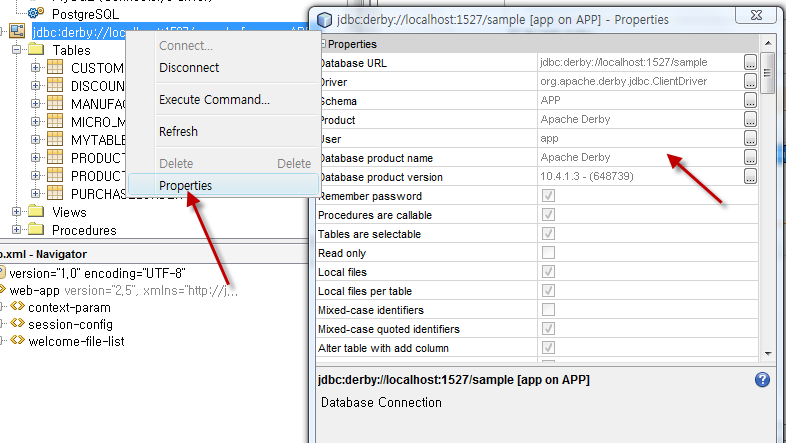This screenshot has width=786, height=443.
Task: Choose Properties from the context menu
Action: [x=224, y=185]
